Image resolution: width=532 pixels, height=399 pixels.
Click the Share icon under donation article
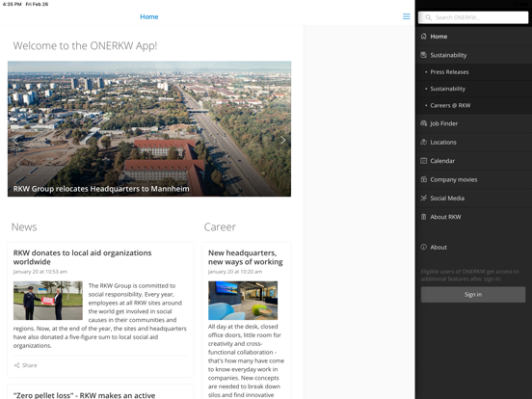[x=16, y=365]
